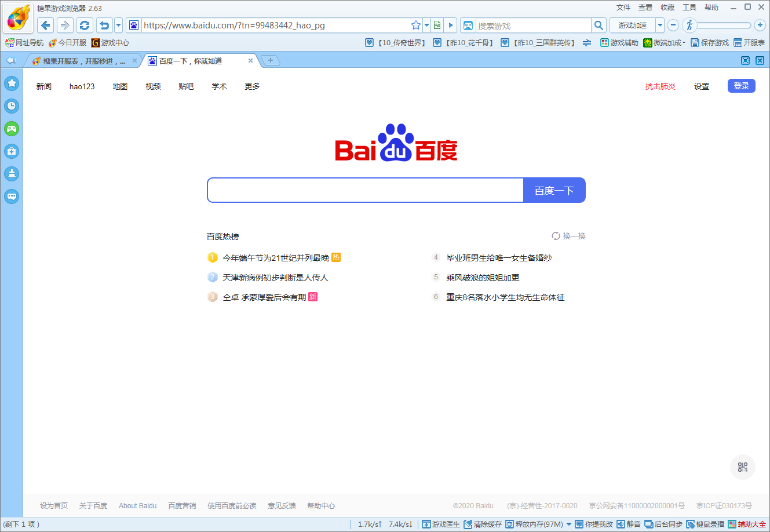The height and width of the screenshot is (532, 770).
Task: Click the 游戏加速 button
Action: (633, 25)
